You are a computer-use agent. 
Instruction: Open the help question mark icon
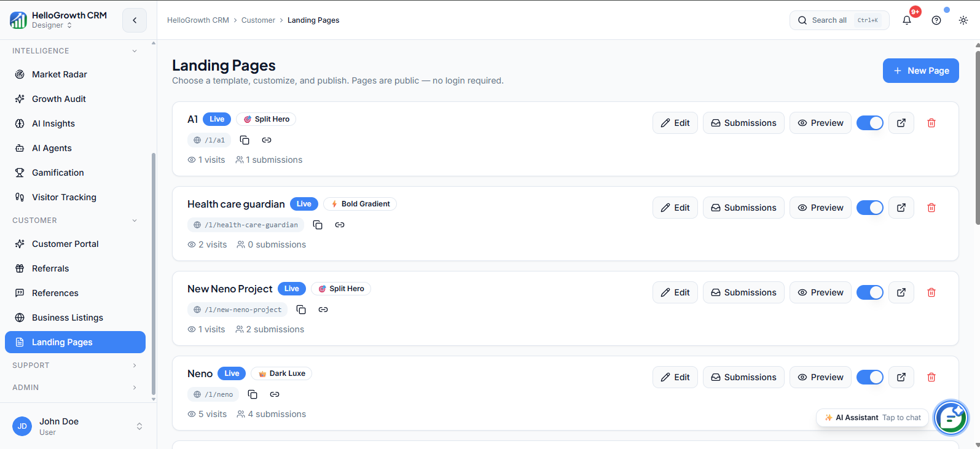point(936,20)
